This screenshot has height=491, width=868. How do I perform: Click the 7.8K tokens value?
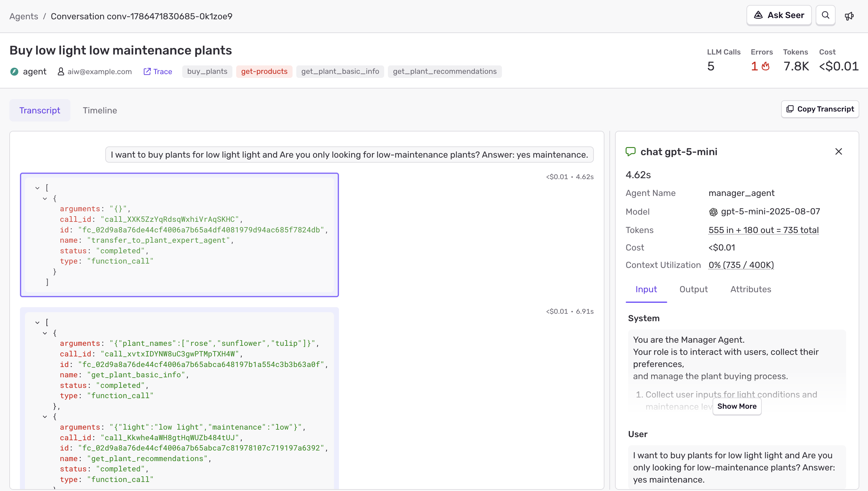pos(796,66)
